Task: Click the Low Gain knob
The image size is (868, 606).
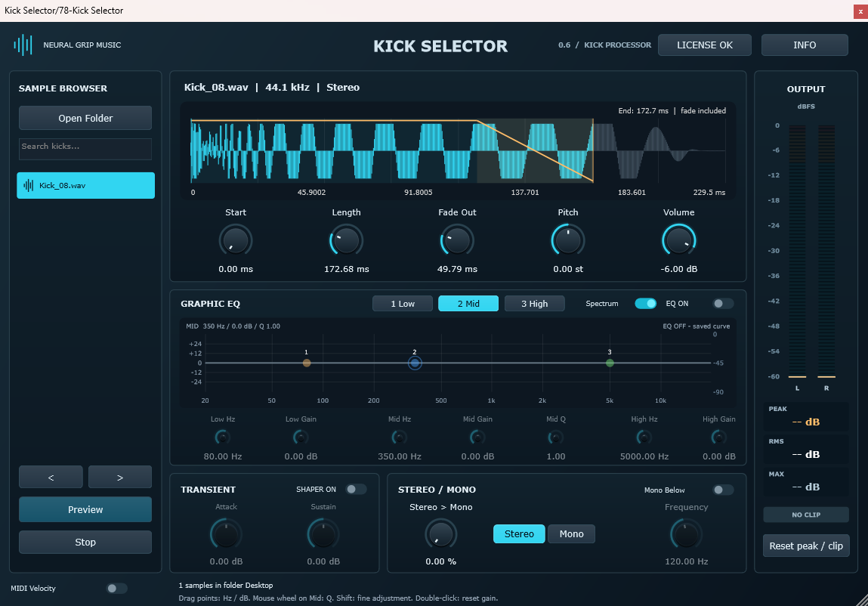Action: (301, 437)
